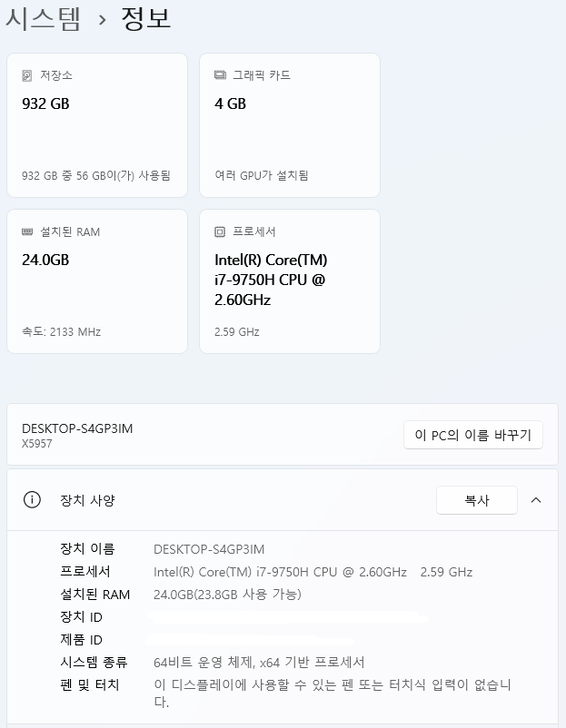Click the 이 PC의 이름 바꾸기 button
566x728 pixels.
coord(473,435)
